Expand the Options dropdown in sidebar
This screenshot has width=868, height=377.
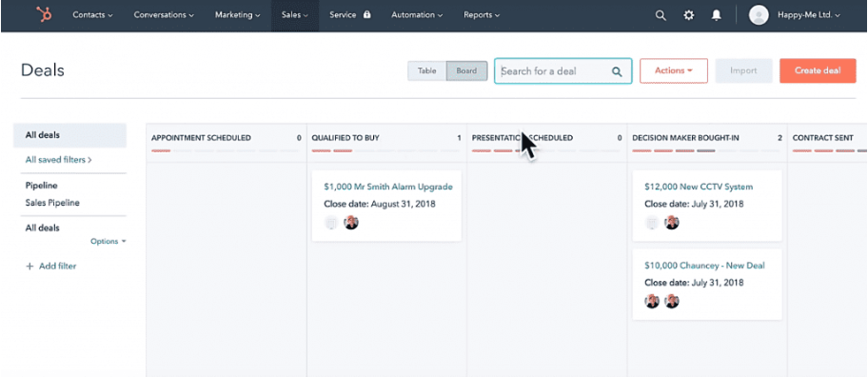click(108, 242)
